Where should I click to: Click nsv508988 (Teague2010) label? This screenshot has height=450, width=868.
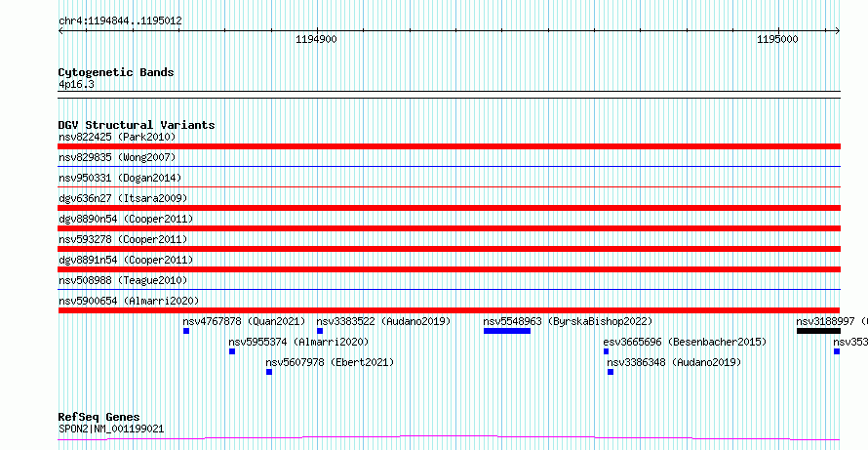tap(123, 280)
